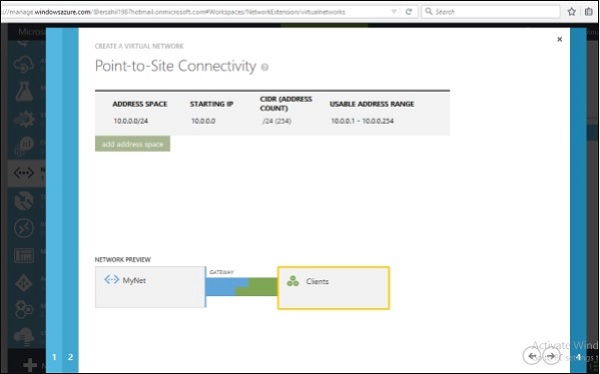Select the MyNet box in network preview
Screen dimensions: 600x374
[150, 287]
